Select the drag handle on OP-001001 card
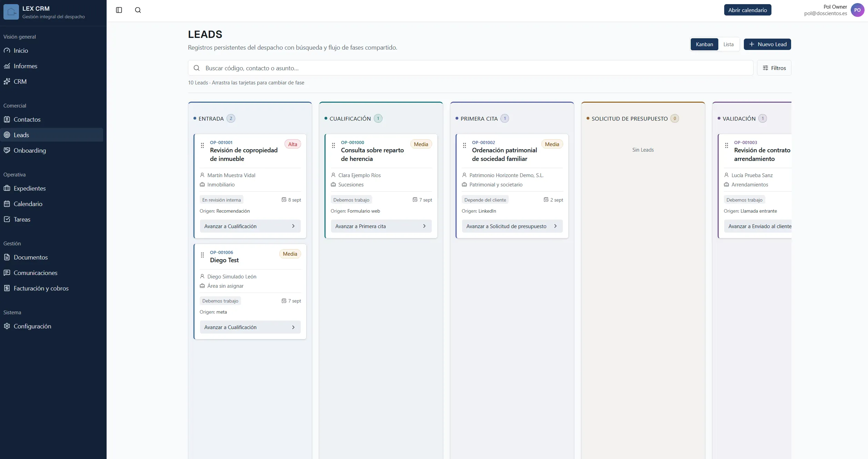Screen dimensions: 868x459 (202, 145)
